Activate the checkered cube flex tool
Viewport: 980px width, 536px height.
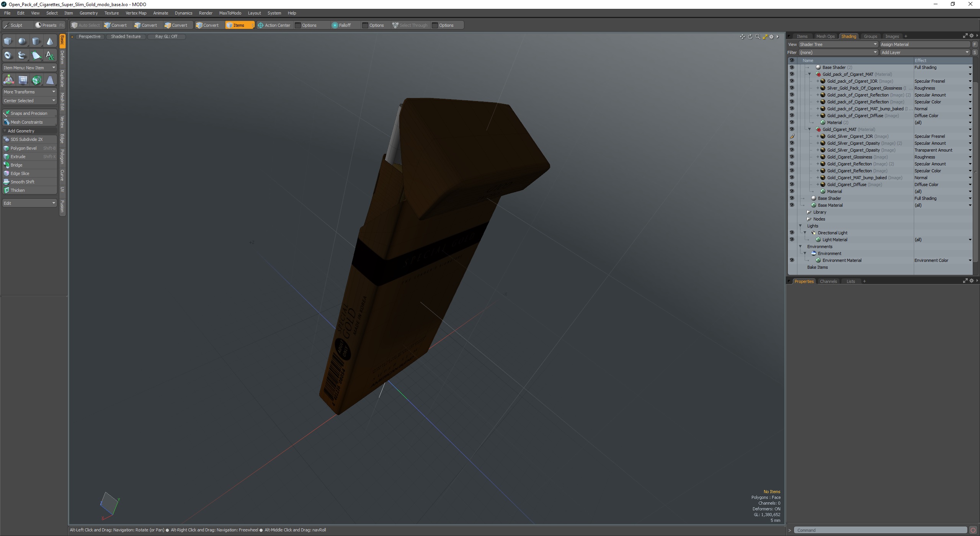click(x=36, y=80)
